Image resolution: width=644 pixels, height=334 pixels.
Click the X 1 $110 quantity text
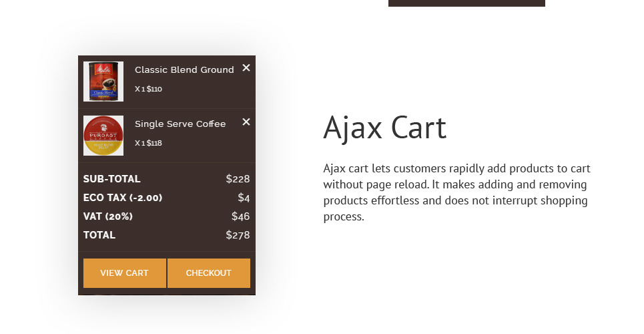click(148, 89)
